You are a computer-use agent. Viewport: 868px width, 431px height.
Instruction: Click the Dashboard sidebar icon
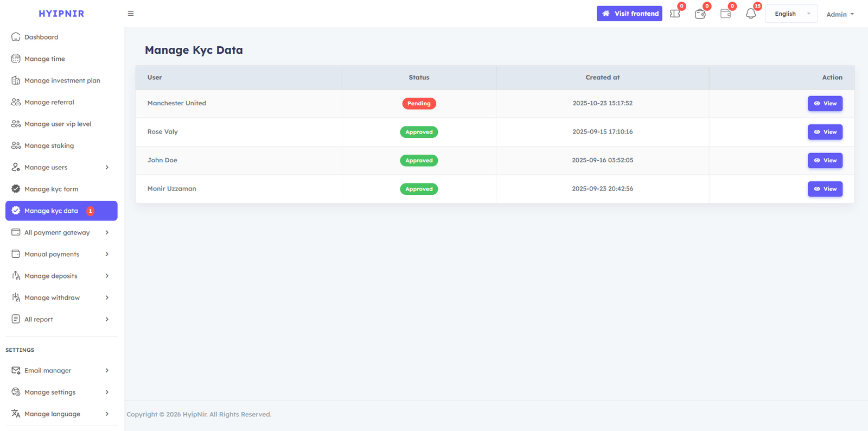(x=16, y=37)
